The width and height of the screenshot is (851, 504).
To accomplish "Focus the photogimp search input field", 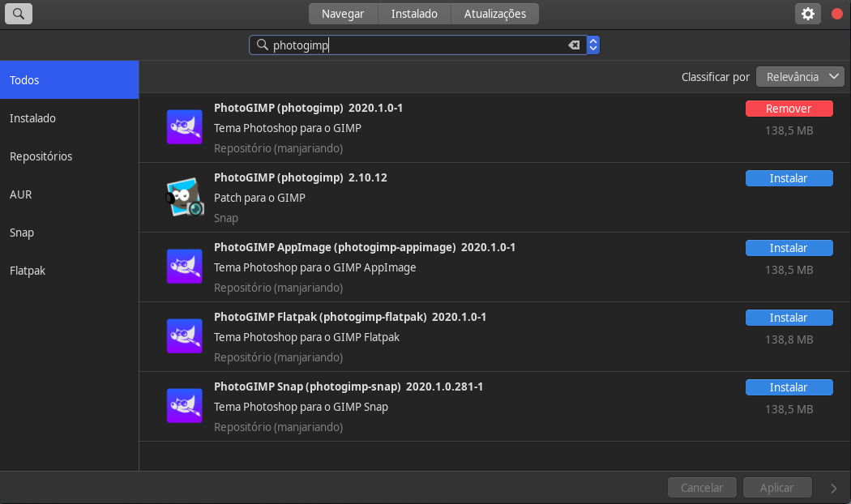I will 418,45.
